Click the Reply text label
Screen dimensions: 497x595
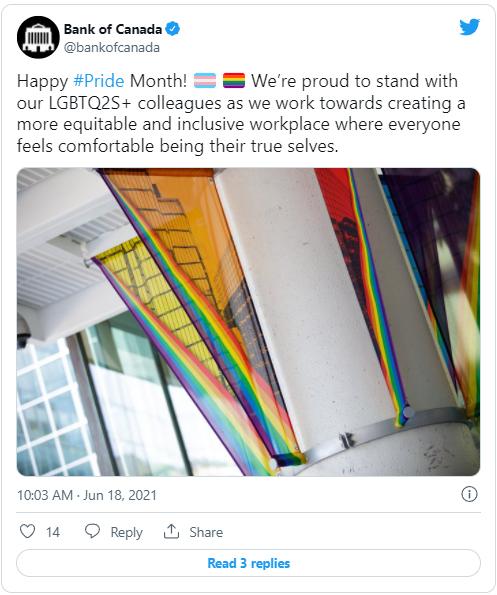pyautogui.click(x=126, y=532)
